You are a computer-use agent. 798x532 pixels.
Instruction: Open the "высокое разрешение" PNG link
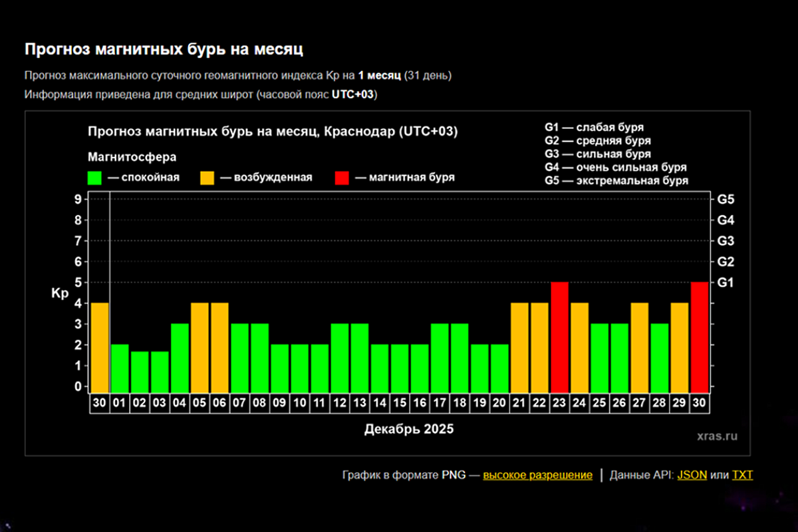[x=537, y=475]
